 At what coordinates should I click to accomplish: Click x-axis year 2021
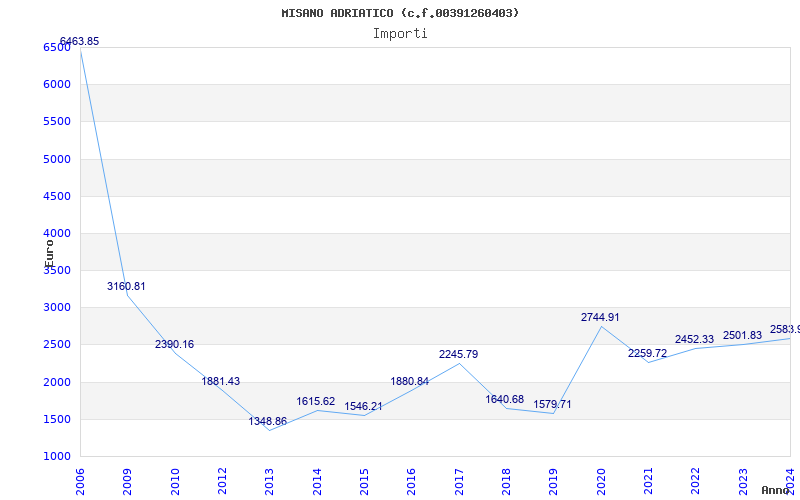click(x=648, y=482)
